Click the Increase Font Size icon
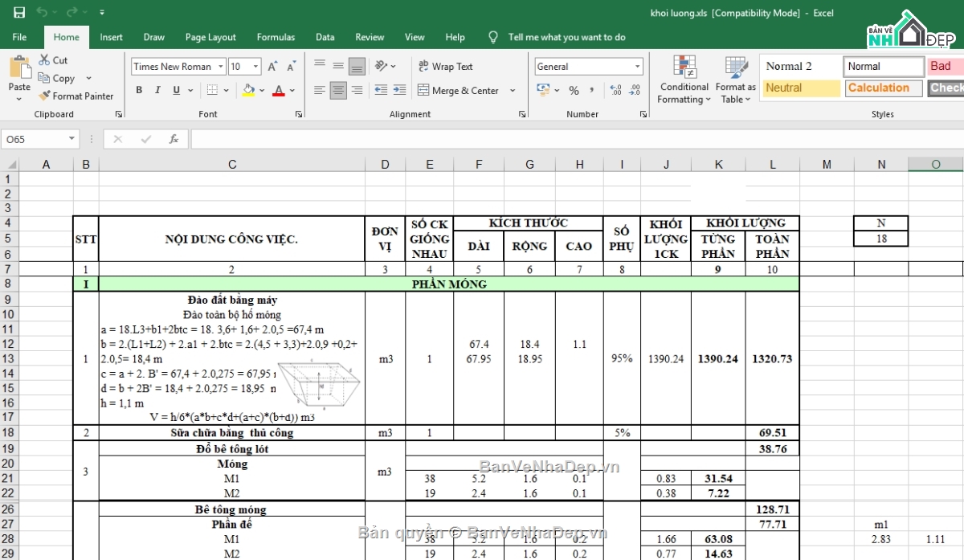964x560 pixels. coord(272,67)
